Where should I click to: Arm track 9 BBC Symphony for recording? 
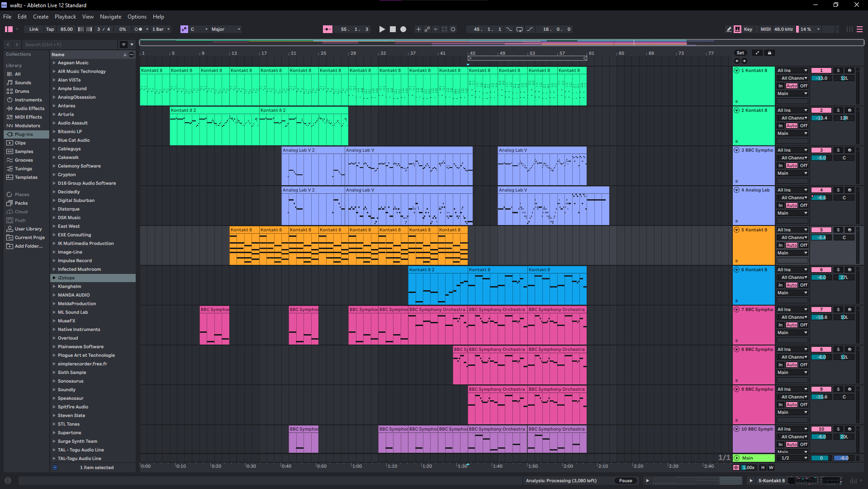849,389
